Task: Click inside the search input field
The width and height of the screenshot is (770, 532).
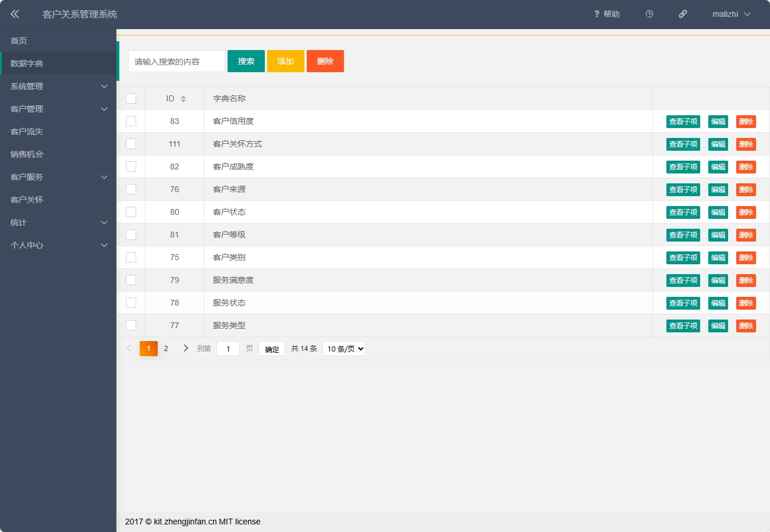Action: 176,61
